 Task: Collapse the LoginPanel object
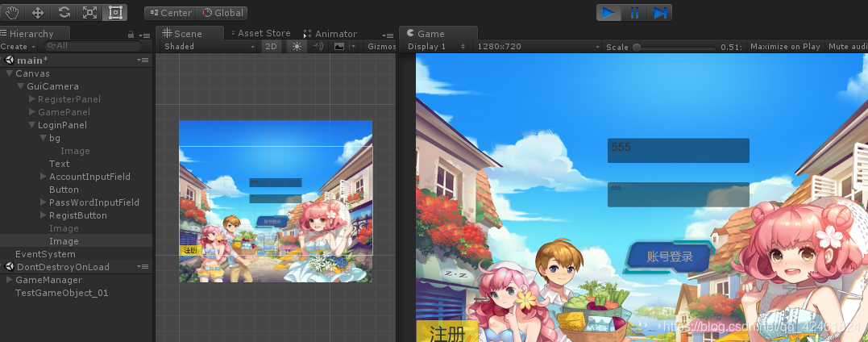coord(32,125)
